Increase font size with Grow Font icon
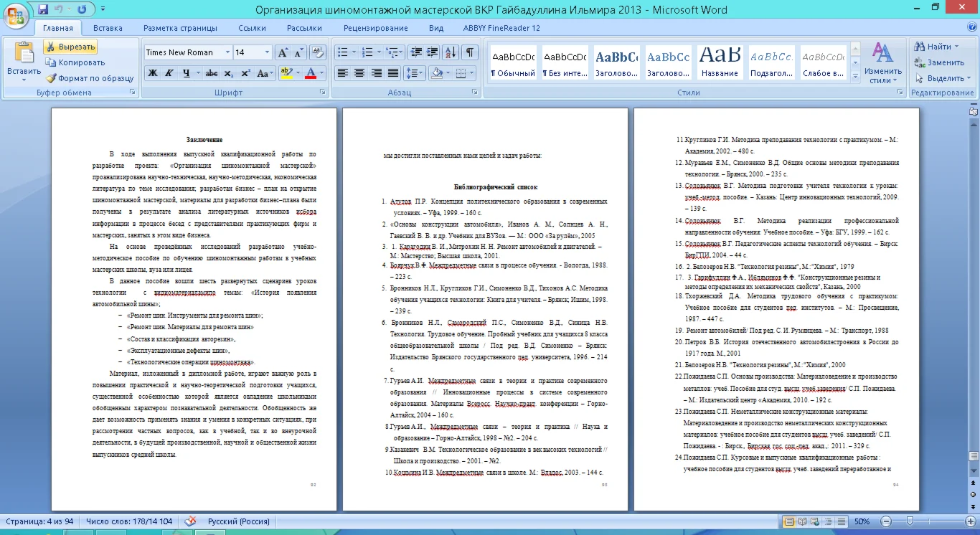980x535 pixels. click(x=283, y=52)
